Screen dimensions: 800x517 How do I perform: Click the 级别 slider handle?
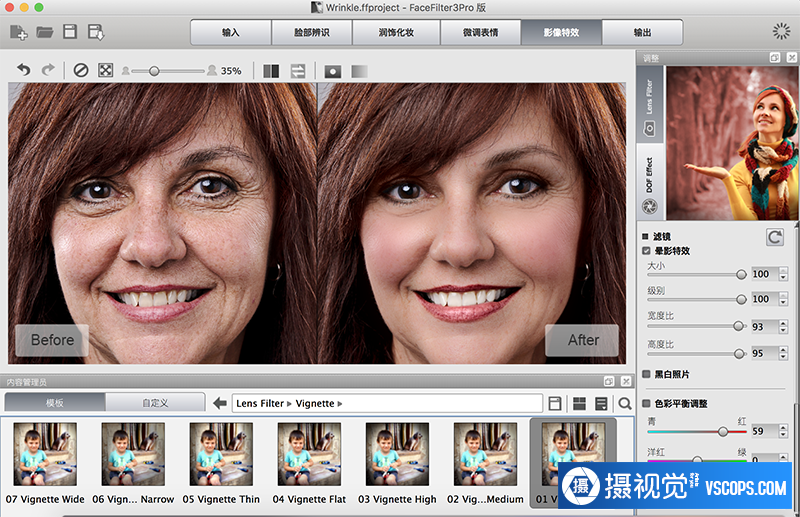tap(741, 300)
